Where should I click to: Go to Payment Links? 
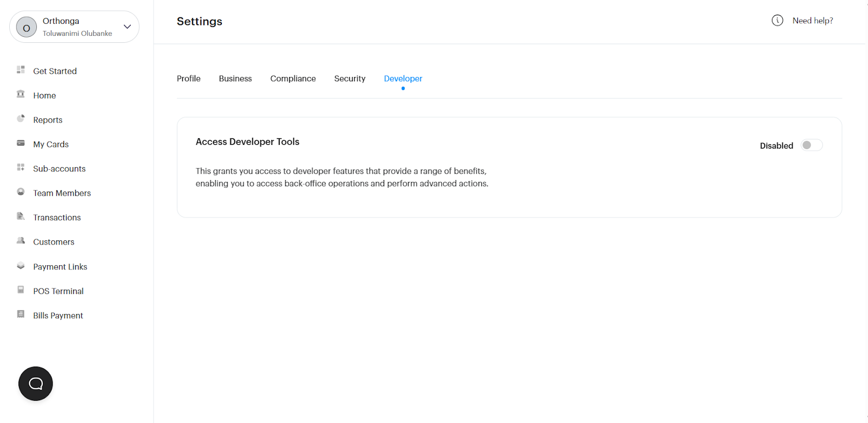point(60,267)
